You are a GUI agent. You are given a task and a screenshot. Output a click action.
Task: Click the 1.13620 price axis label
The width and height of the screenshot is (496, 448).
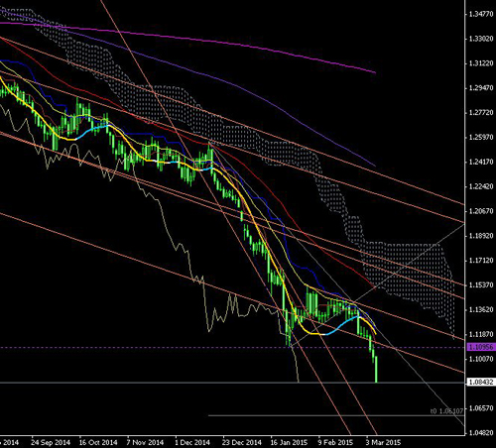coord(481,310)
